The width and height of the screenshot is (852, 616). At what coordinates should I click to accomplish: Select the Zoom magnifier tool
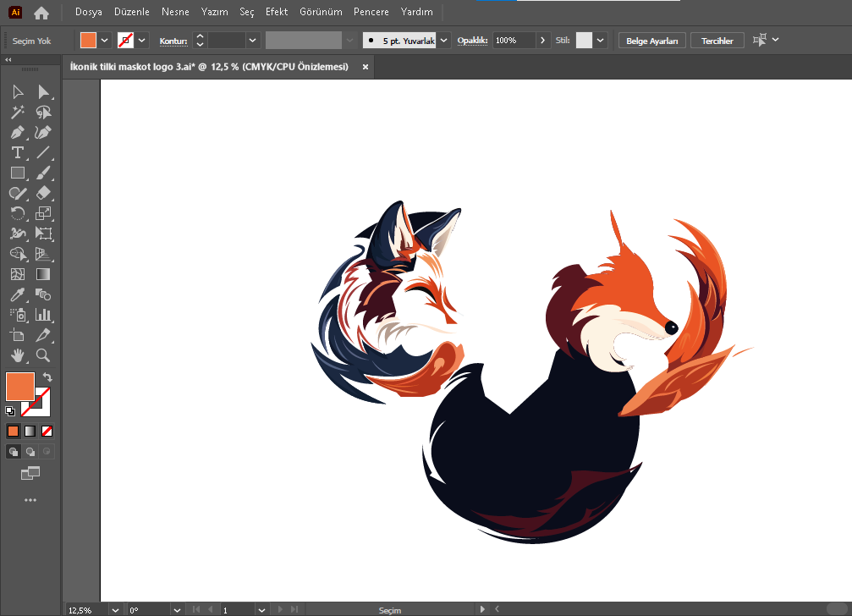pyautogui.click(x=43, y=355)
